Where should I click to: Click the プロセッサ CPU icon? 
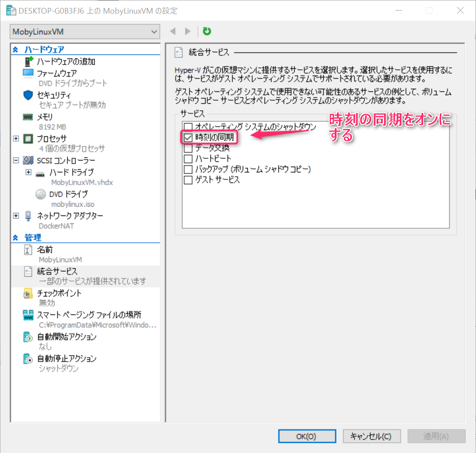(28, 139)
